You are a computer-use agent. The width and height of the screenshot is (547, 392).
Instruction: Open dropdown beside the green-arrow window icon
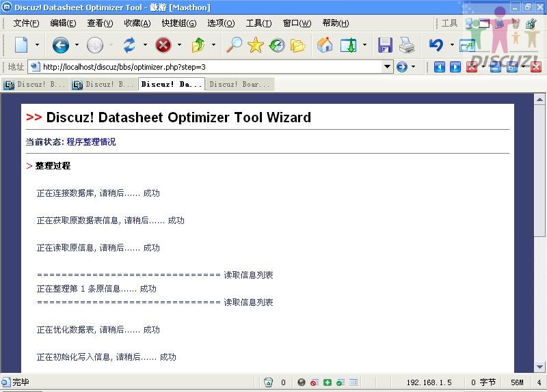pyautogui.click(x=364, y=45)
